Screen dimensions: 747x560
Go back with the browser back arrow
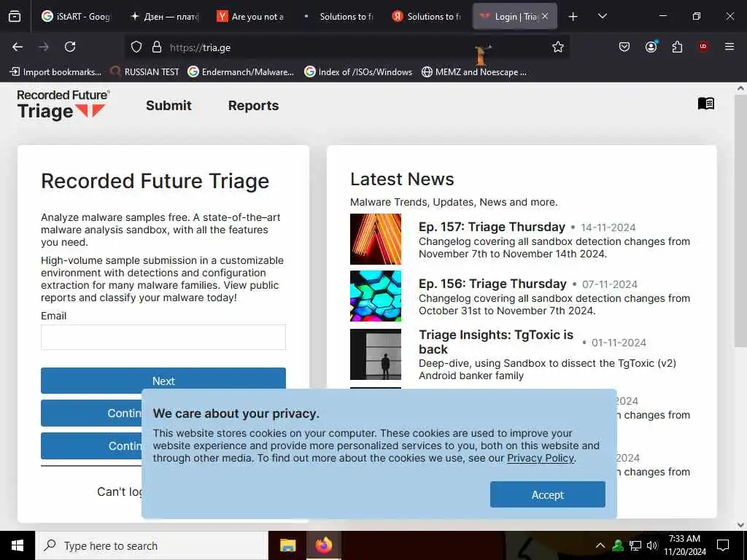pos(18,47)
